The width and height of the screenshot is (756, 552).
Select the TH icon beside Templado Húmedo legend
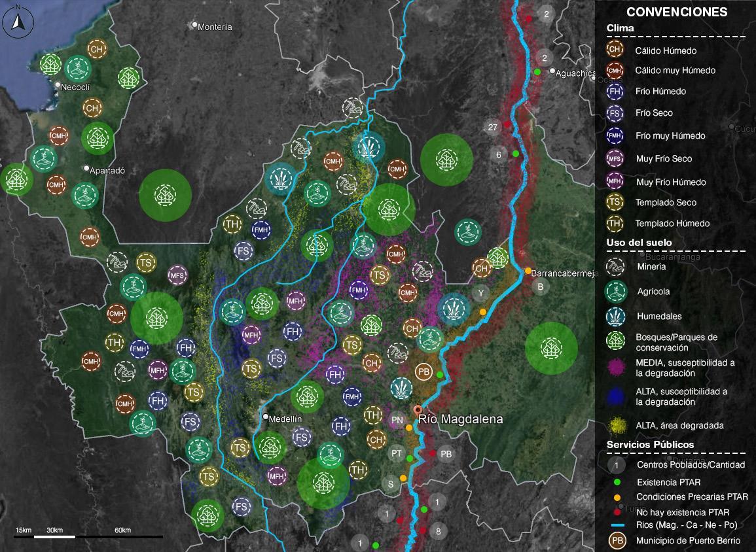tap(615, 223)
